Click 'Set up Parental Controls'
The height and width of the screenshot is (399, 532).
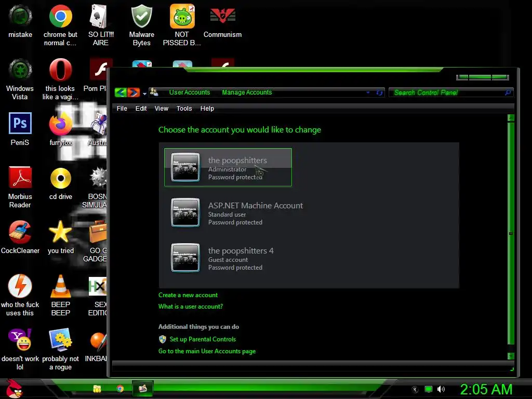203,339
